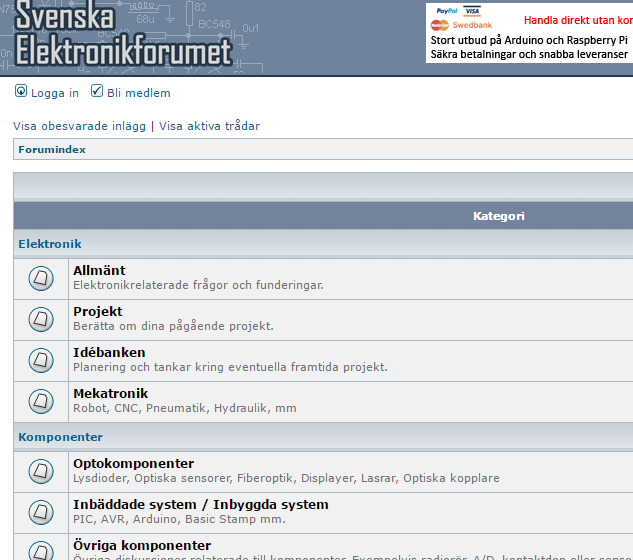Click the forum icon beside Inbäddade system

coord(41,512)
